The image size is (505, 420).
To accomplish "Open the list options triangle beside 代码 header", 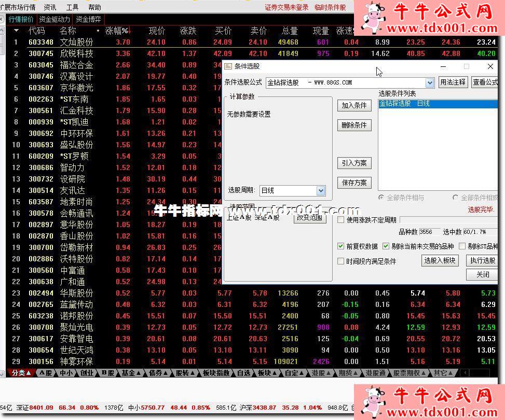I will pyautogui.click(x=16, y=31).
